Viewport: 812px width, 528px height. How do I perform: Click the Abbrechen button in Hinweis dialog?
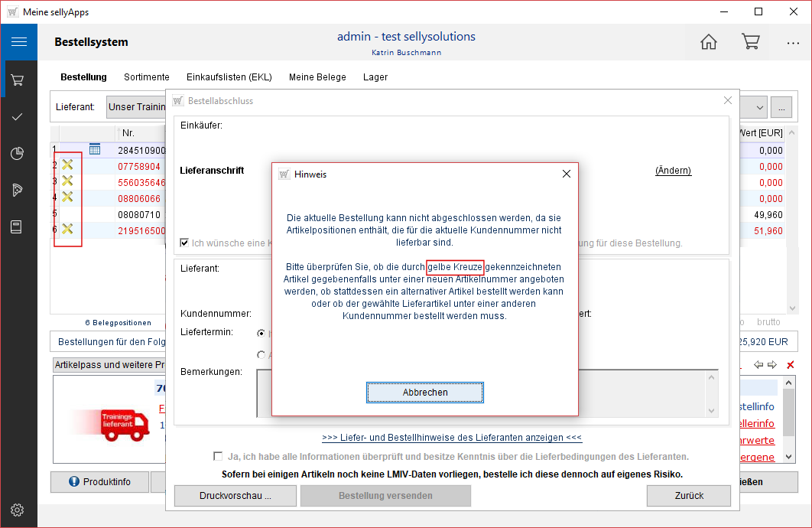coord(425,393)
